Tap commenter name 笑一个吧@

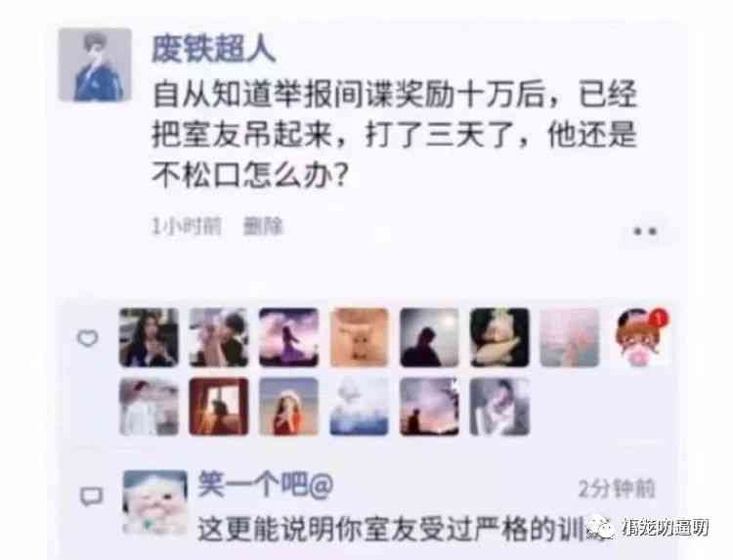coord(266,485)
